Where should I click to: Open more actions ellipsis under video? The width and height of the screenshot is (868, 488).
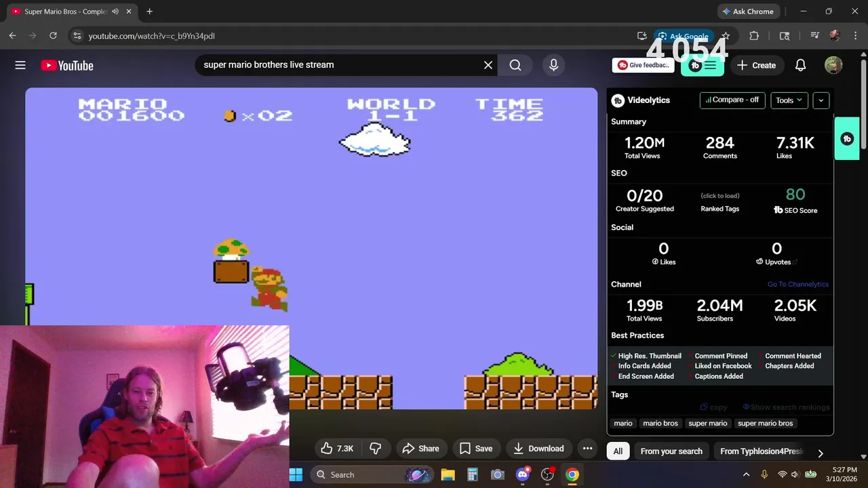coord(587,449)
